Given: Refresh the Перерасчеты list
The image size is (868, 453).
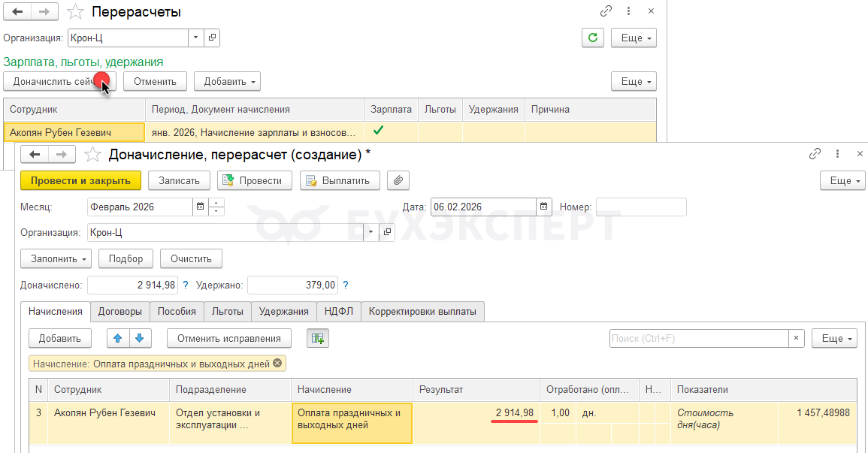Looking at the screenshot, I should pyautogui.click(x=593, y=38).
